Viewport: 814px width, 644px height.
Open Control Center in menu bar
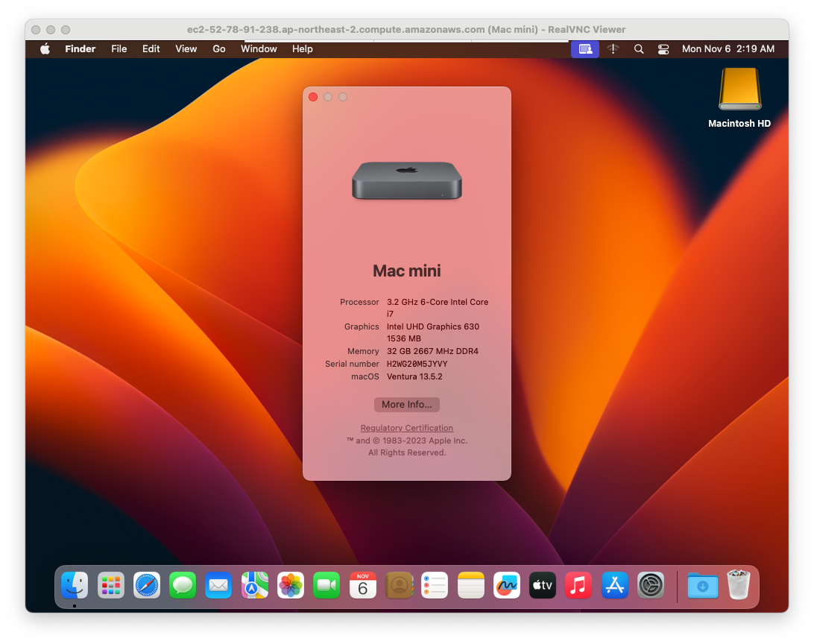[663, 48]
